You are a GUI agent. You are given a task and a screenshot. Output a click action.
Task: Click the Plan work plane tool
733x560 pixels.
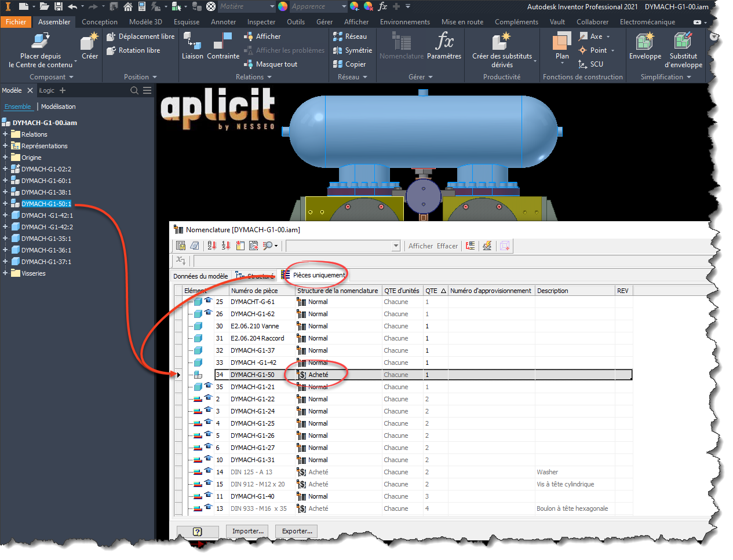point(561,46)
